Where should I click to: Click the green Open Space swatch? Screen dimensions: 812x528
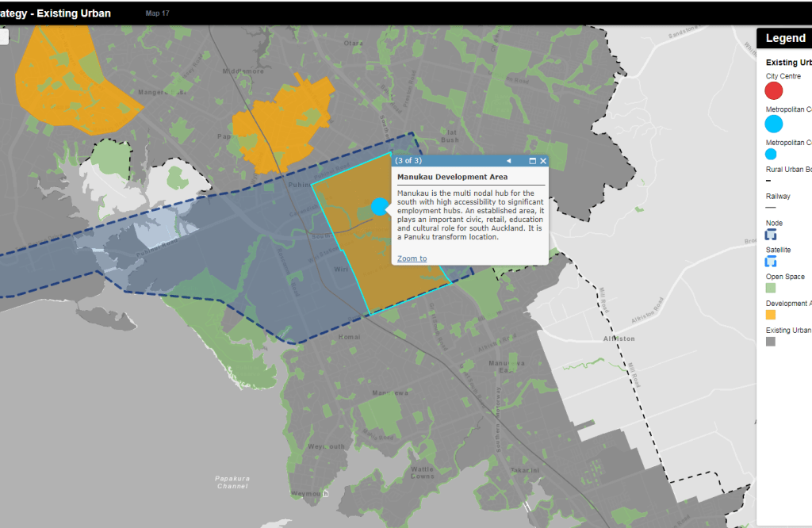(x=771, y=288)
